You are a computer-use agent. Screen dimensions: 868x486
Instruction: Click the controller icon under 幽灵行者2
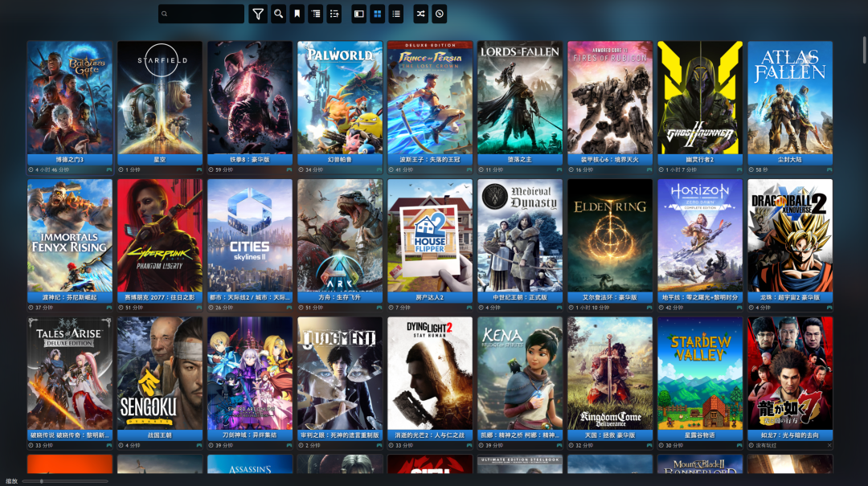(x=739, y=170)
